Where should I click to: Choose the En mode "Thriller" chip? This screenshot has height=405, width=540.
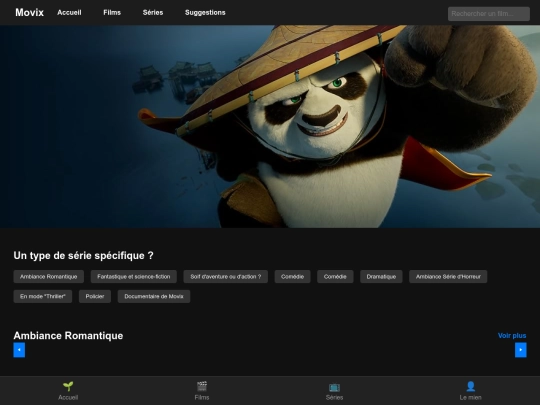pyautogui.click(x=43, y=297)
